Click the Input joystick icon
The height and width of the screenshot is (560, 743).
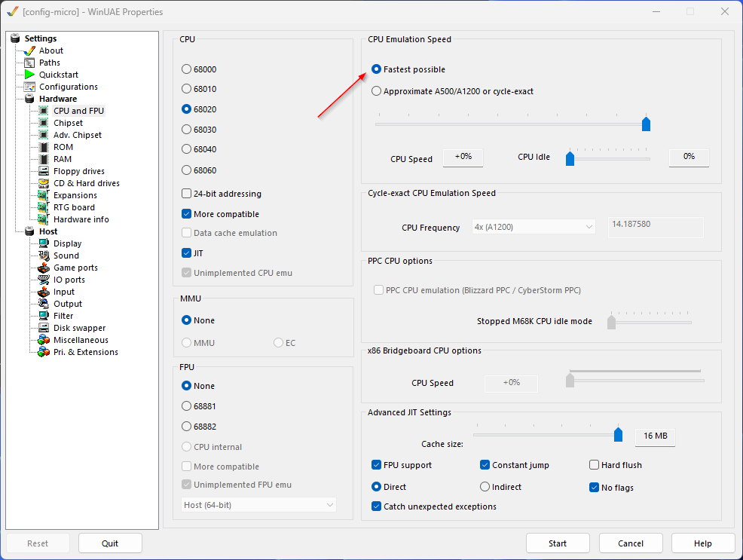(44, 292)
